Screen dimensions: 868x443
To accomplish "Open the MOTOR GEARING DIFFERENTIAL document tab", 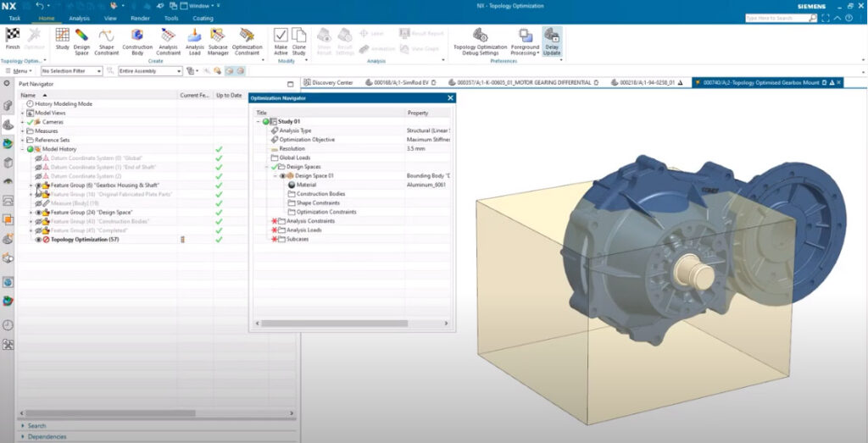I will pyautogui.click(x=524, y=82).
